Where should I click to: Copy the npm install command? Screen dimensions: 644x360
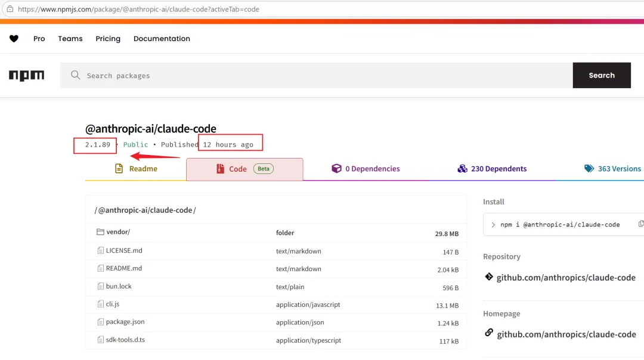coord(640,224)
